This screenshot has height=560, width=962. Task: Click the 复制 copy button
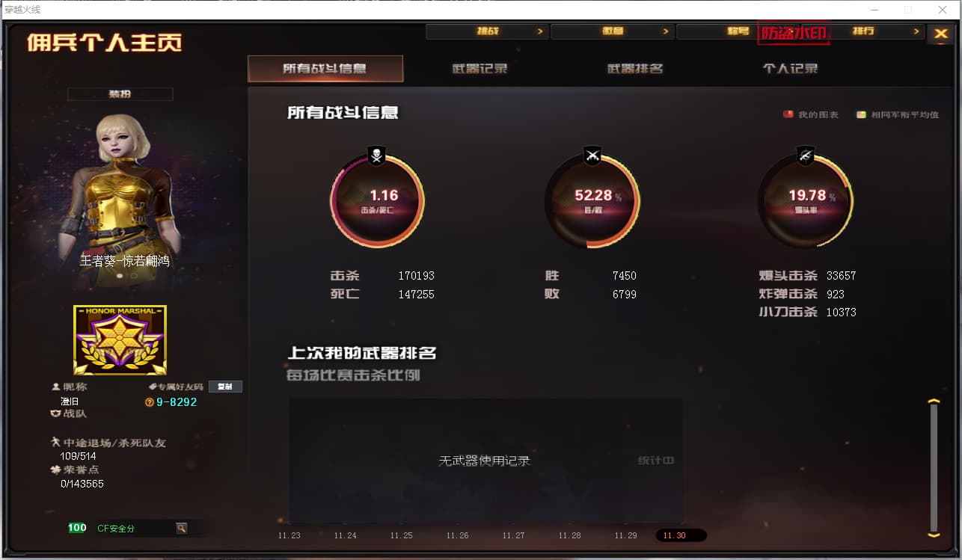coord(225,387)
